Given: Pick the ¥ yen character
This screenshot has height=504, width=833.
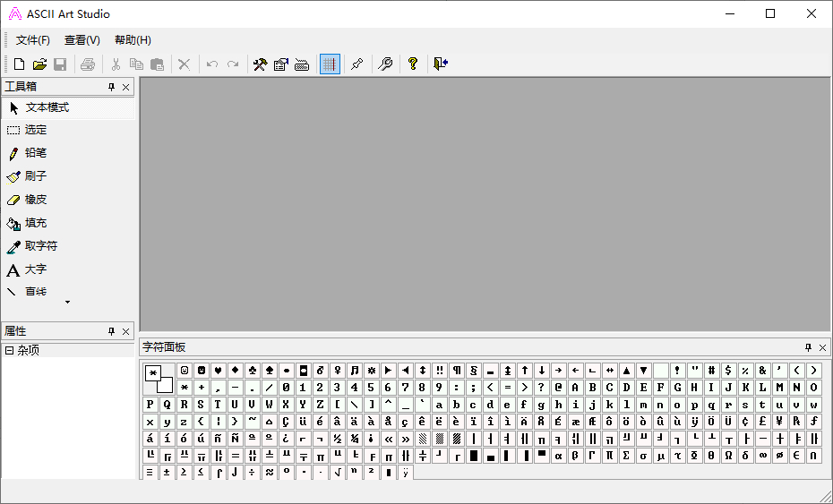Looking at the screenshot, I should 779,421.
